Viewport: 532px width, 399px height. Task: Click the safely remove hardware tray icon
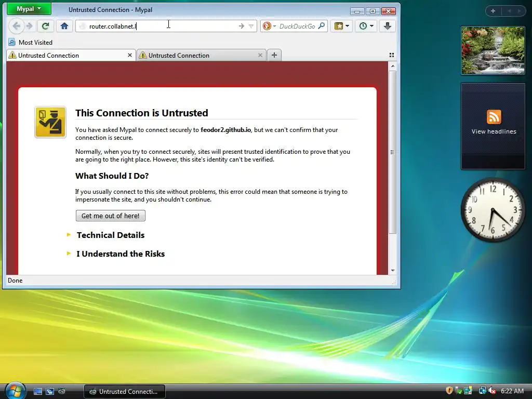(458, 391)
